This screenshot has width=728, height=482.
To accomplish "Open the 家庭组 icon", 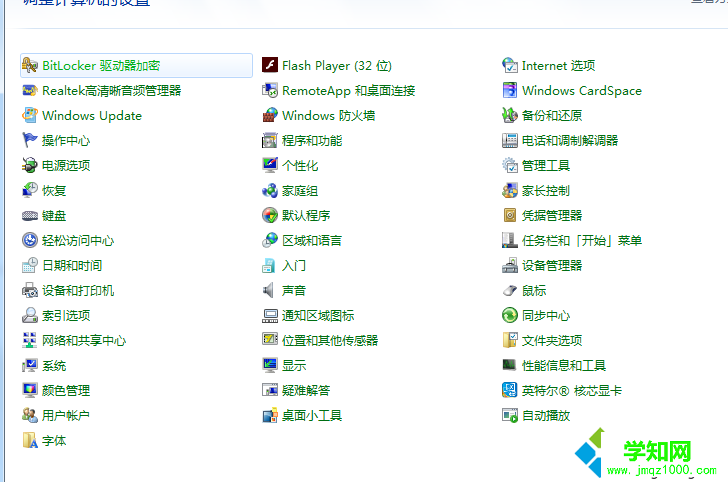I will click(270, 190).
